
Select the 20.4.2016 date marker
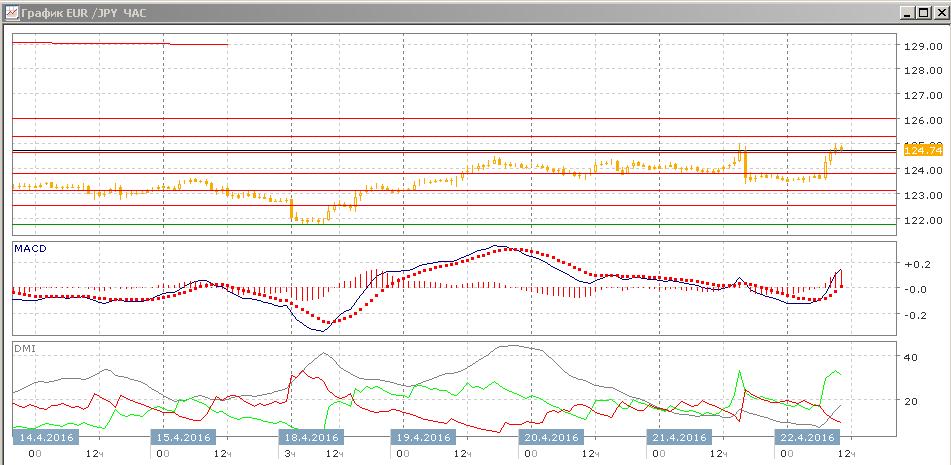click(551, 437)
